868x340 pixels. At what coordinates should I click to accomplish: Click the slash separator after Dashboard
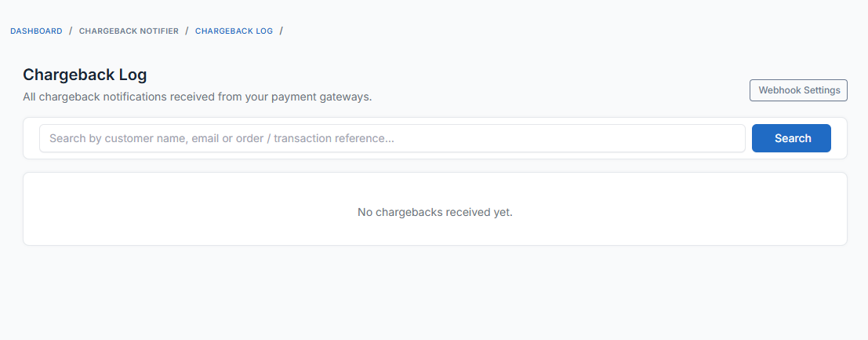point(71,31)
